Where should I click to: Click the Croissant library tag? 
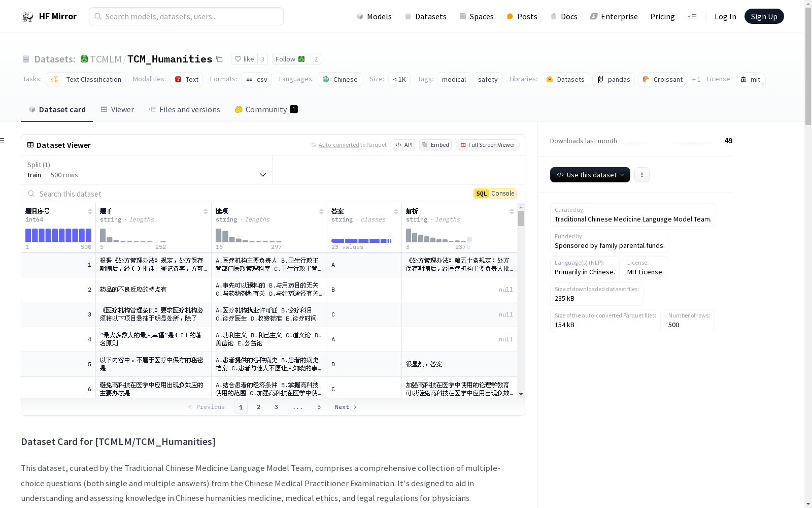click(x=663, y=79)
